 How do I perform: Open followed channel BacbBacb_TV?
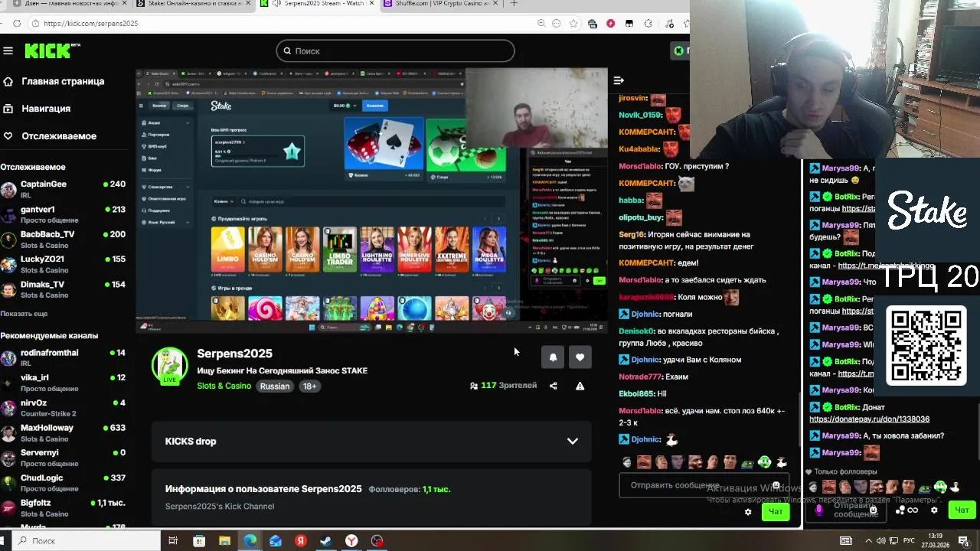tap(63, 240)
